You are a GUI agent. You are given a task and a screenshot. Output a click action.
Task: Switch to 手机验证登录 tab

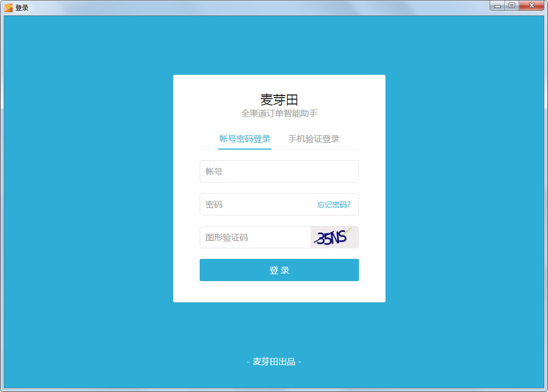313,139
